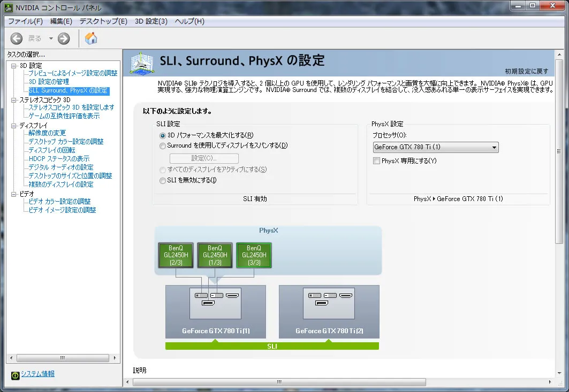Image resolution: width=569 pixels, height=392 pixels.
Task: Collapse the ビデオ tree node
Action: coord(14,194)
